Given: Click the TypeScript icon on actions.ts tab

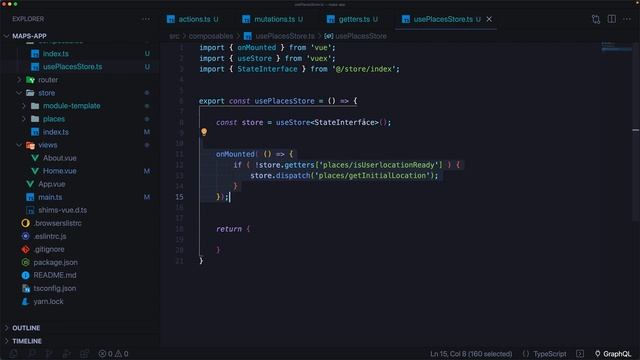Looking at the screenshot, I should (x=171, y=19).
